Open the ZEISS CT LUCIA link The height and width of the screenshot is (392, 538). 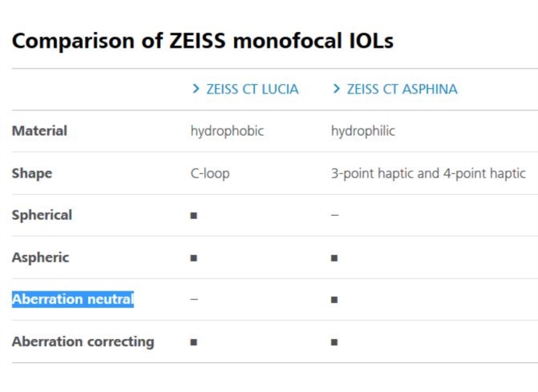[x=253, y=89]
